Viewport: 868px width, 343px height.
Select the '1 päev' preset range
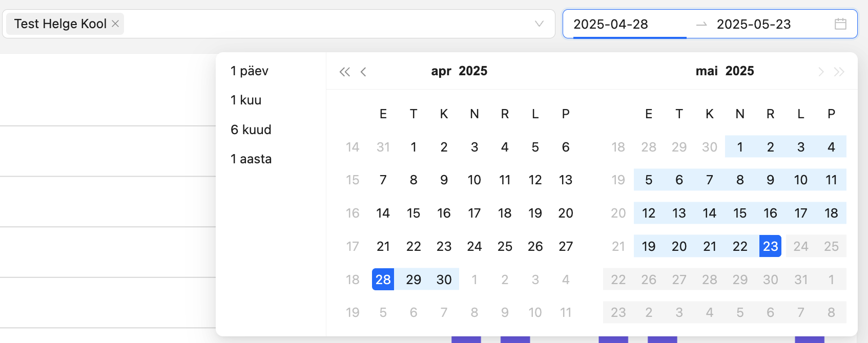(250, 71)
